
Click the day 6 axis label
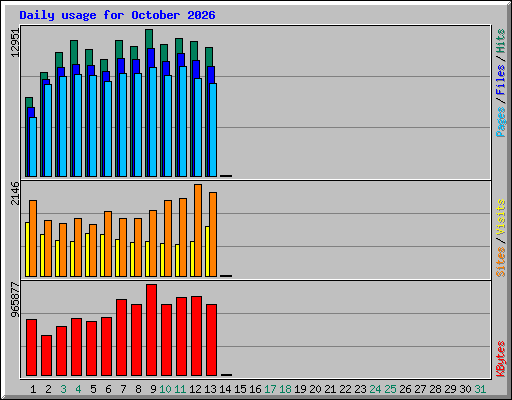[108, 389]
